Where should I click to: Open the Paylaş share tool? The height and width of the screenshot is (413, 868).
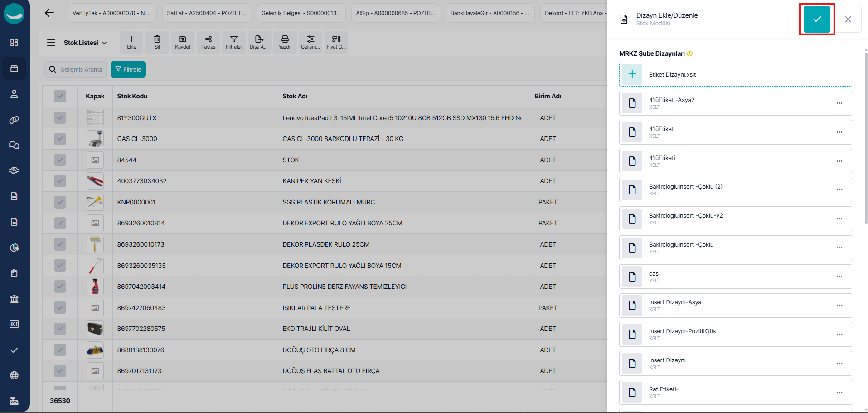pyautogui.click(x=208, y=42)
